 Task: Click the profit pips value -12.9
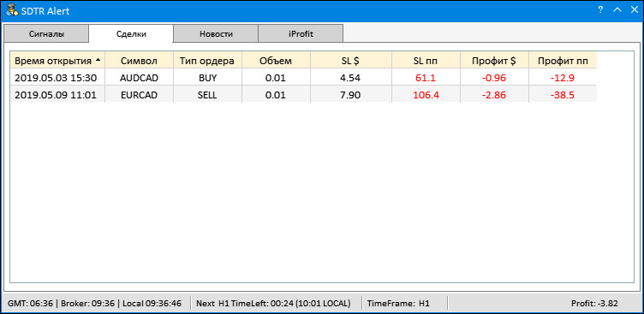pyautogui.click(x=563, y=78)
